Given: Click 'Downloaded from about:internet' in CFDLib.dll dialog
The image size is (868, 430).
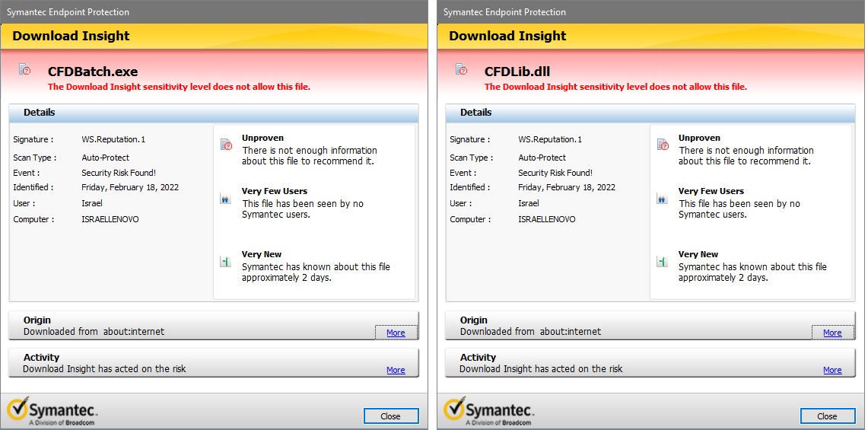Looking at the screenshot, I should coord(531,331).
